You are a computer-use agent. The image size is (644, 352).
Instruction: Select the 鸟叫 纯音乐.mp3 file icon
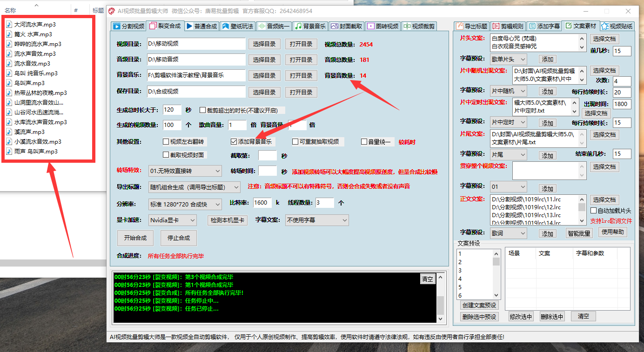point(9,73)
